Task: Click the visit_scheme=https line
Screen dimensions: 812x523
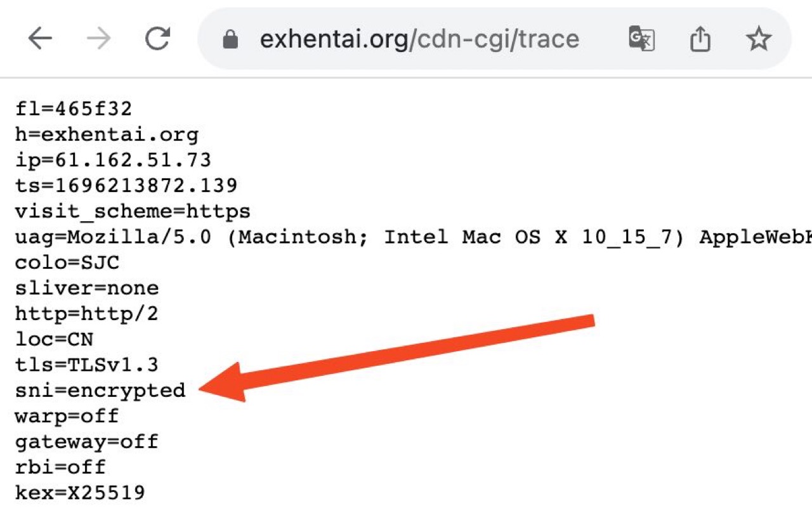Action: pos(133,211)
